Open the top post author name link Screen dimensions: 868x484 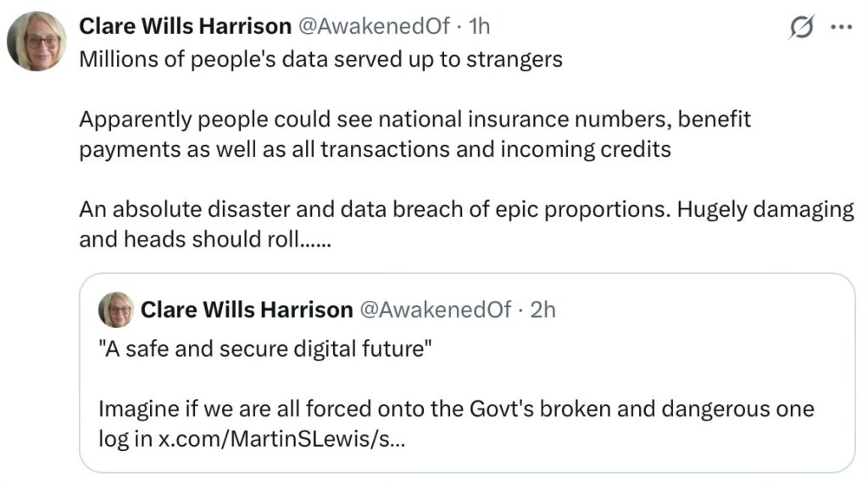[185, 26]
